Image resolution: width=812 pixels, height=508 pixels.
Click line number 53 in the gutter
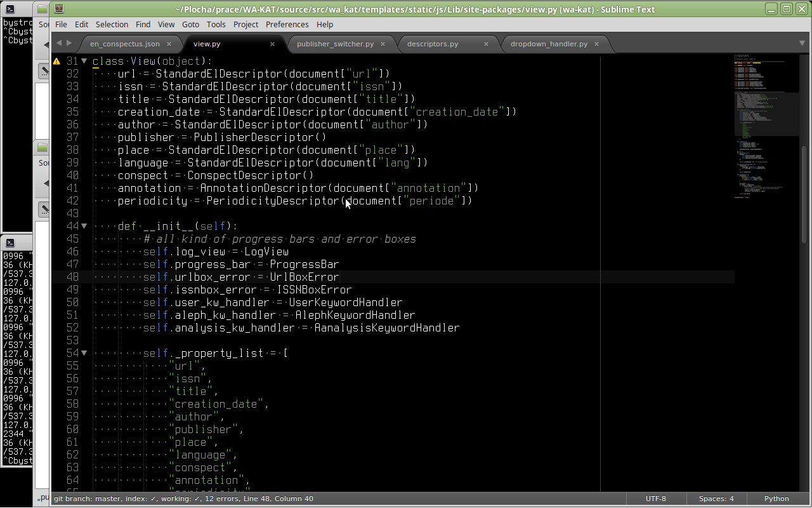72,340
